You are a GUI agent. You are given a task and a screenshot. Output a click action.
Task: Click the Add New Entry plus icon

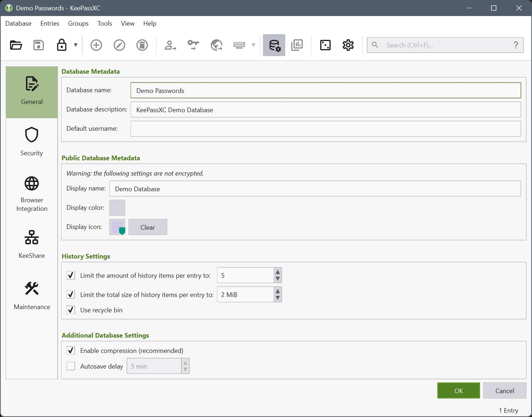tap(96, 45)
